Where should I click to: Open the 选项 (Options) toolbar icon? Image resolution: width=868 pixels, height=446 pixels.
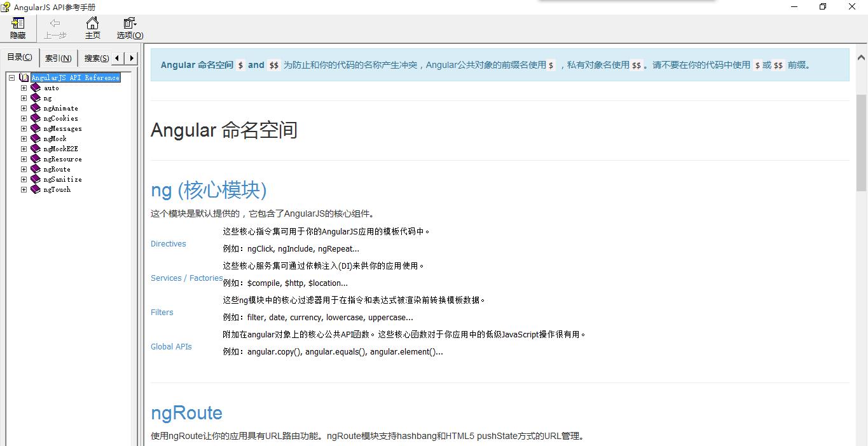point(128,28)
